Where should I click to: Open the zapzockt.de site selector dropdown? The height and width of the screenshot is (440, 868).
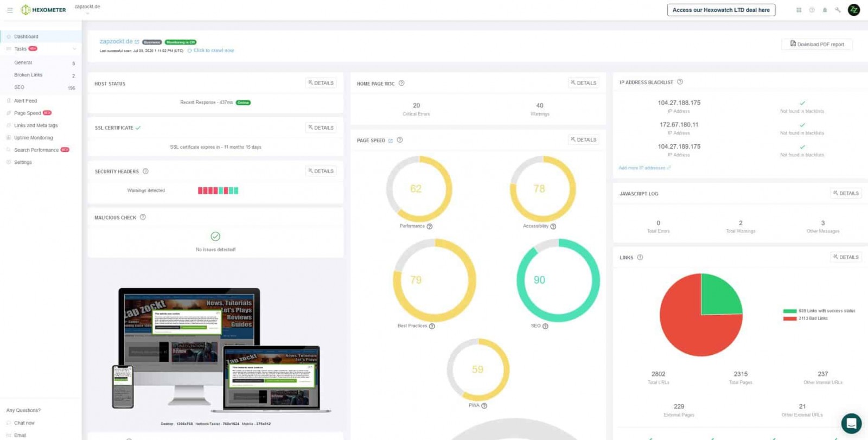87,9
